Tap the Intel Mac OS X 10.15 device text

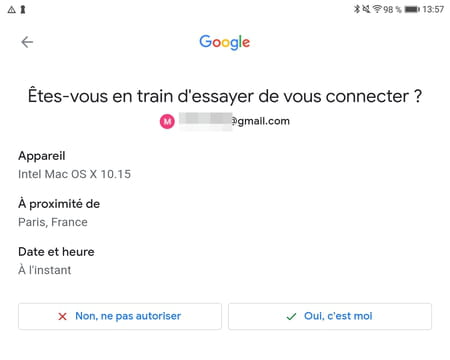(x=75, y=174)
